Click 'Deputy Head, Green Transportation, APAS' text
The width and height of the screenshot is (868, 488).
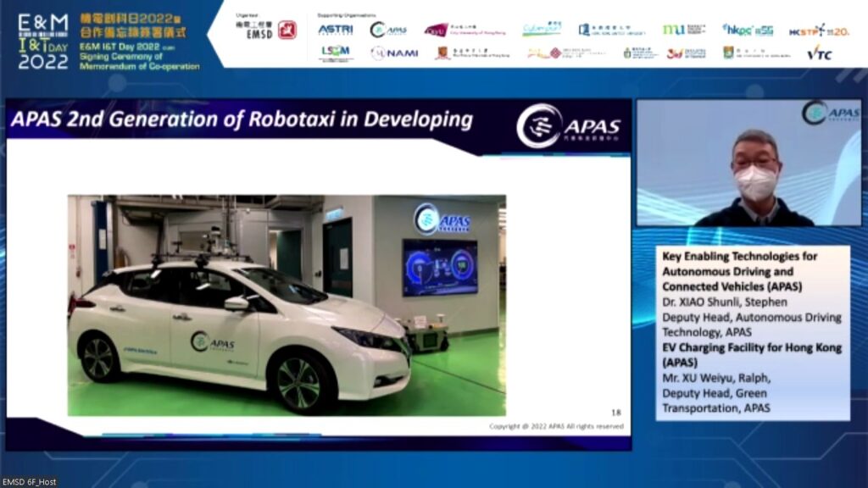(x=716, y=401)
